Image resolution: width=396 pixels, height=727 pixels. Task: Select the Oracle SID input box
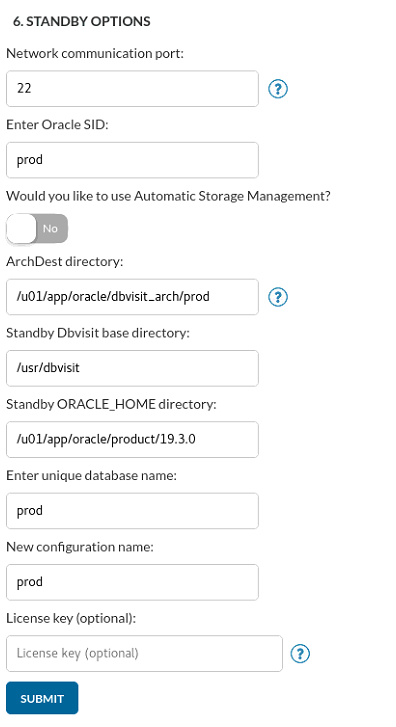tap(132, 160)
